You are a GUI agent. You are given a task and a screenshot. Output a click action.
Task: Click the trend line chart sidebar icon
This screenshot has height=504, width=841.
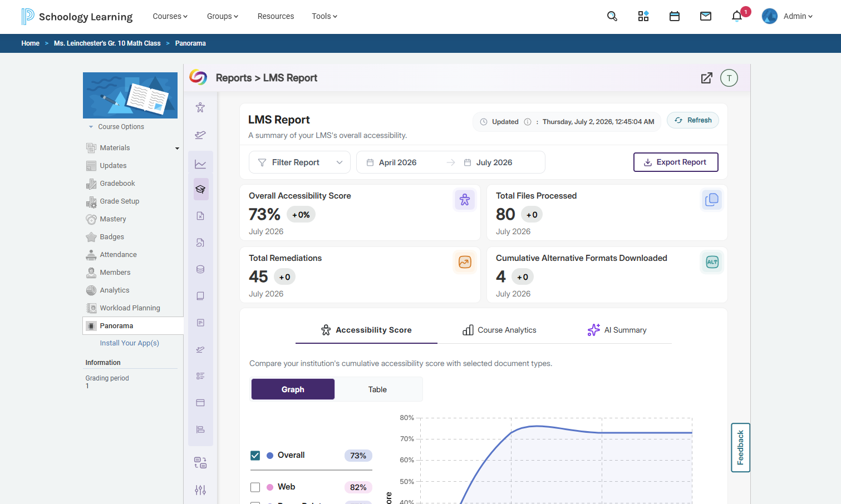[200, 164]
